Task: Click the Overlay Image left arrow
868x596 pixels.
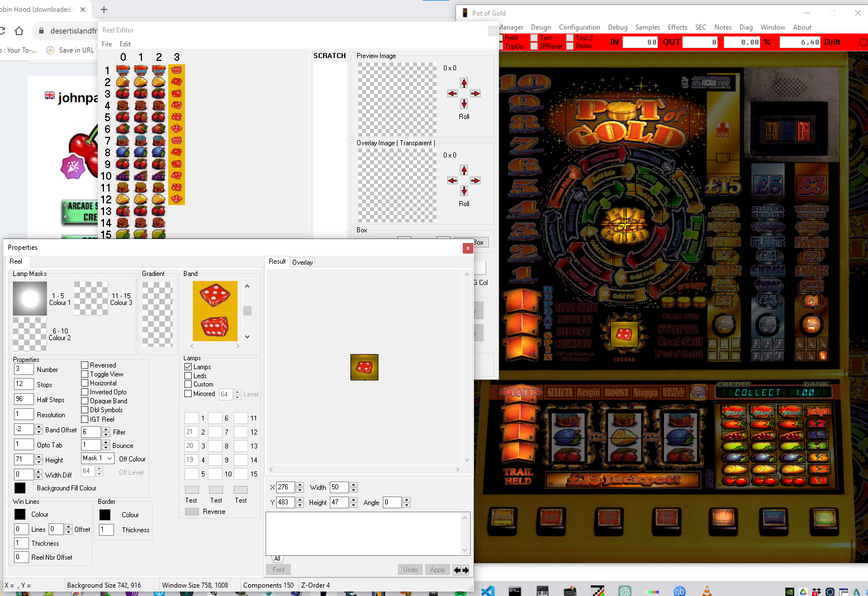Action: 453,180
